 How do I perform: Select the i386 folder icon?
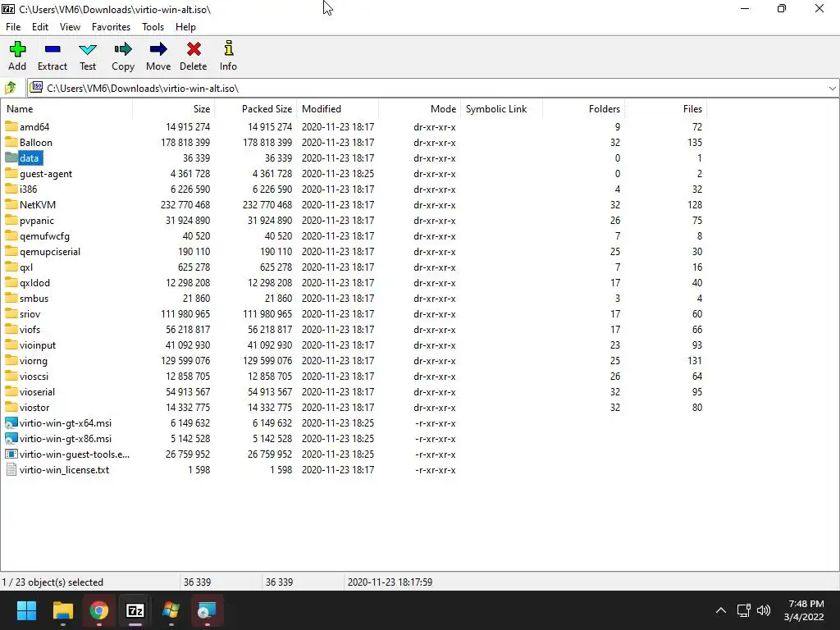point(11,189)
